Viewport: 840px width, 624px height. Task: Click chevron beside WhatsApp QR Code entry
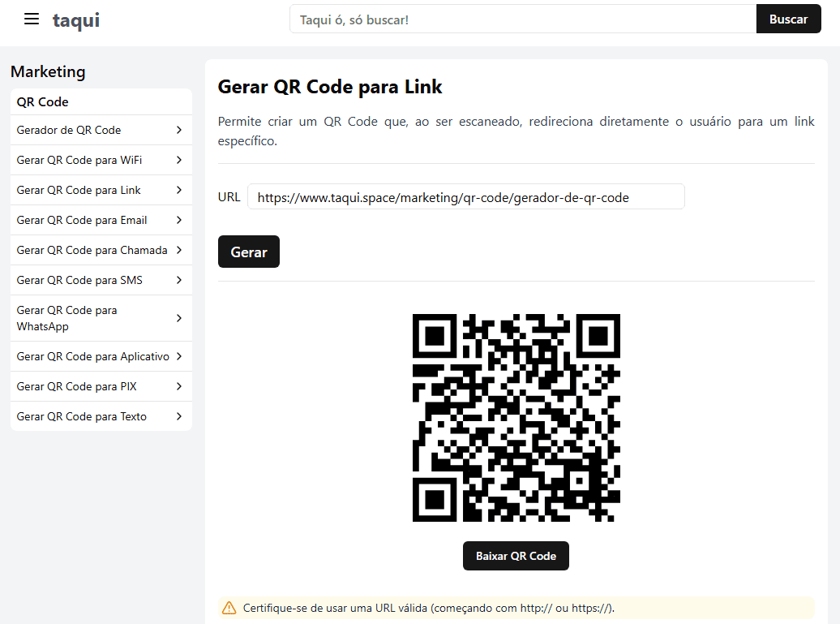coord(179,318)
